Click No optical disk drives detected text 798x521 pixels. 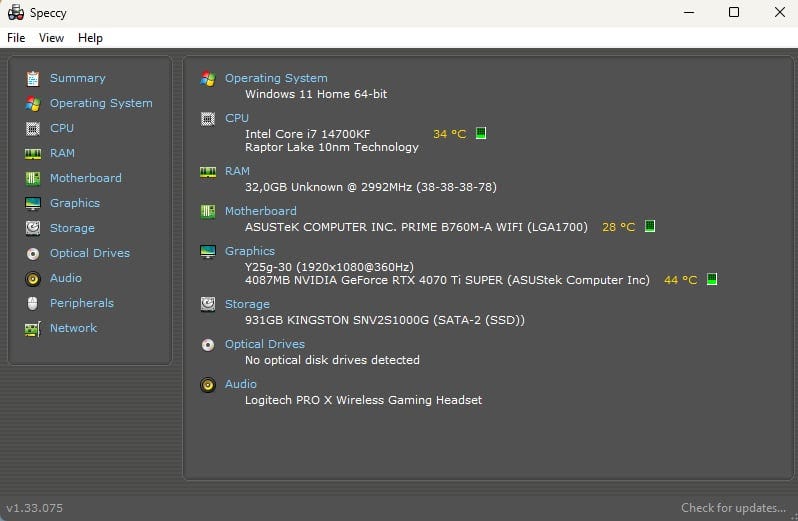pos(332,360)
